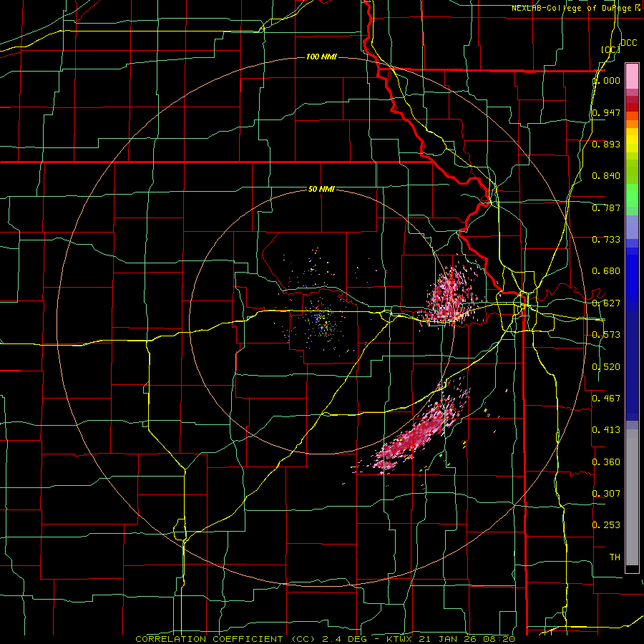Click the gray segment of color bar
This screenshot has width=644, height=644.
[632, 498]
